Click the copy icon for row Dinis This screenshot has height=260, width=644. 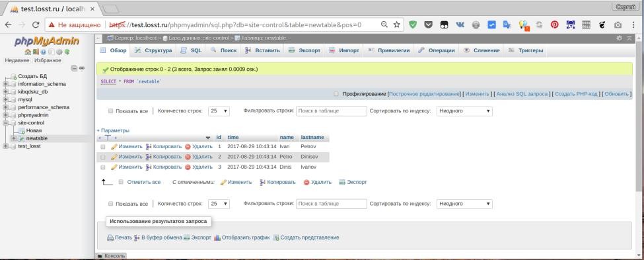tap(149, 167)
